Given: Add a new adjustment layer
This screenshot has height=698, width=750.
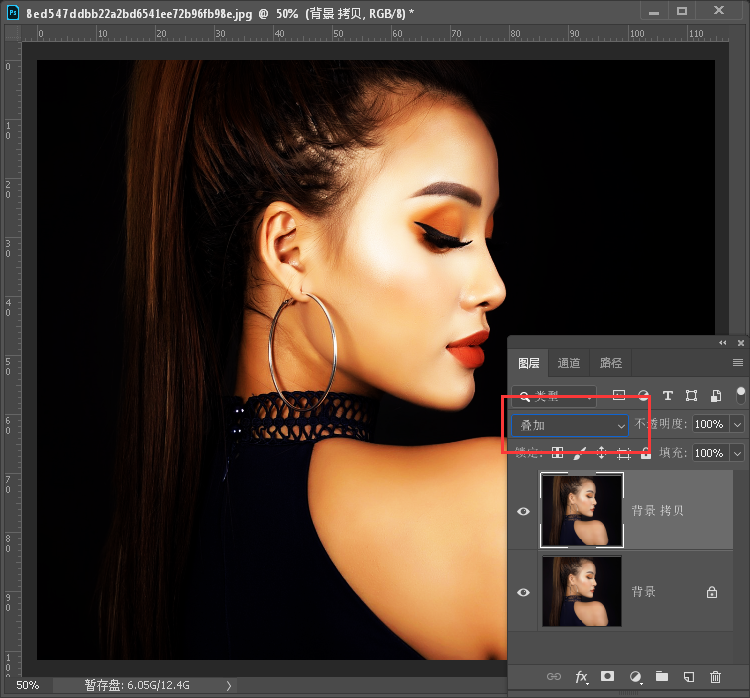Looking at the screenshot, I should [635, 677].
